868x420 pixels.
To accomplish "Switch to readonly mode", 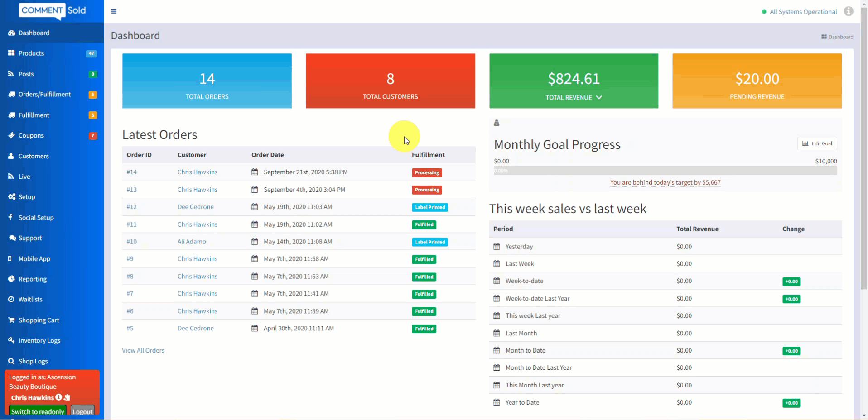I will coord(38,411).
